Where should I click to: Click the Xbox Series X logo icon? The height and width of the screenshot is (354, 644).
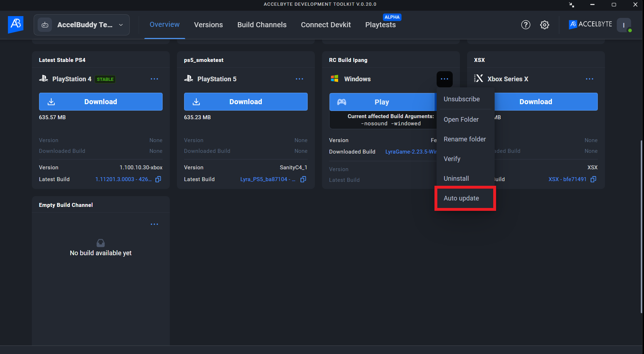tap(479, 78)
